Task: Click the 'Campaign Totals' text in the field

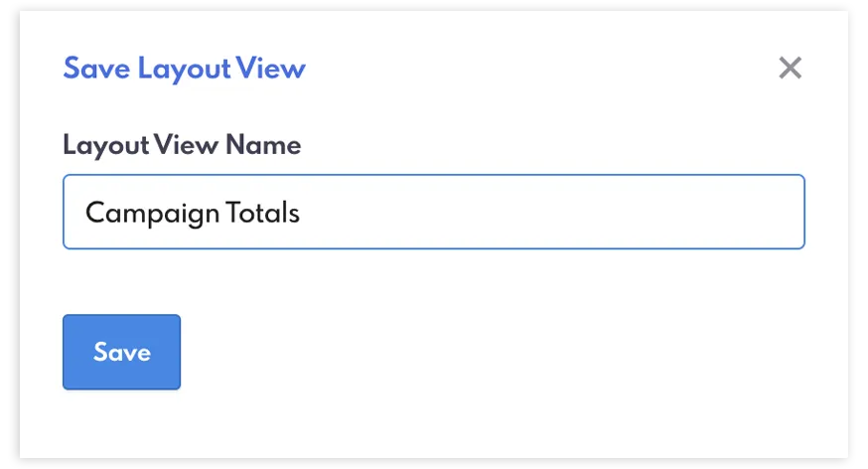Action: (x=192, y=213)
